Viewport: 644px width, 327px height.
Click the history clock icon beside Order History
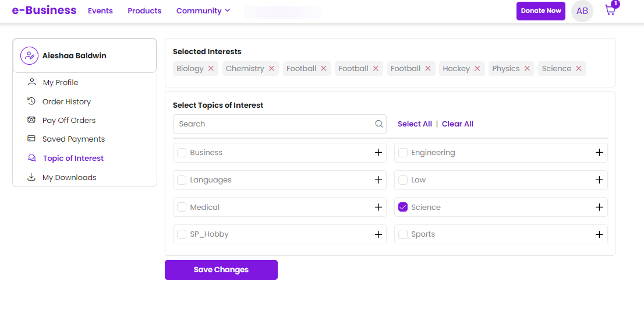click(x=31, y=101)
